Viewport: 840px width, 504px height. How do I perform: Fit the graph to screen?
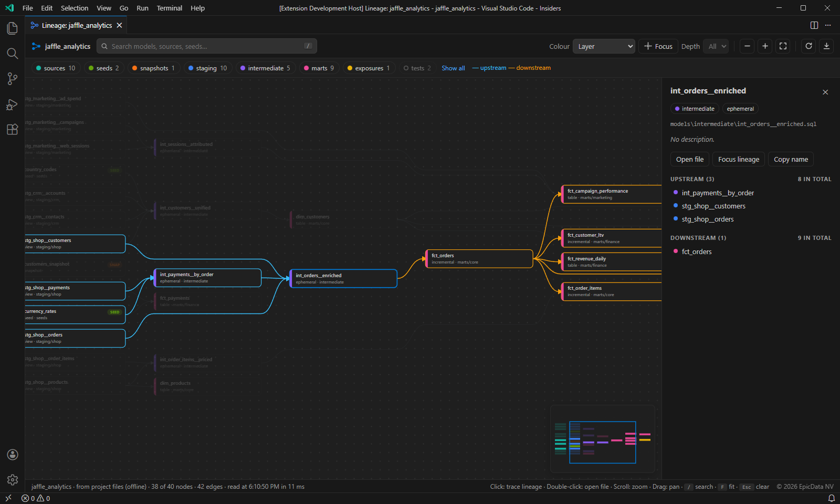click(783, 46)
